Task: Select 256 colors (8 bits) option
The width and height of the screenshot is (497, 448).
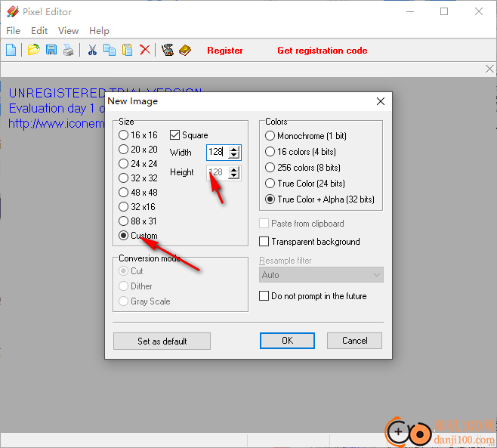Action: (x=303, y=168)
